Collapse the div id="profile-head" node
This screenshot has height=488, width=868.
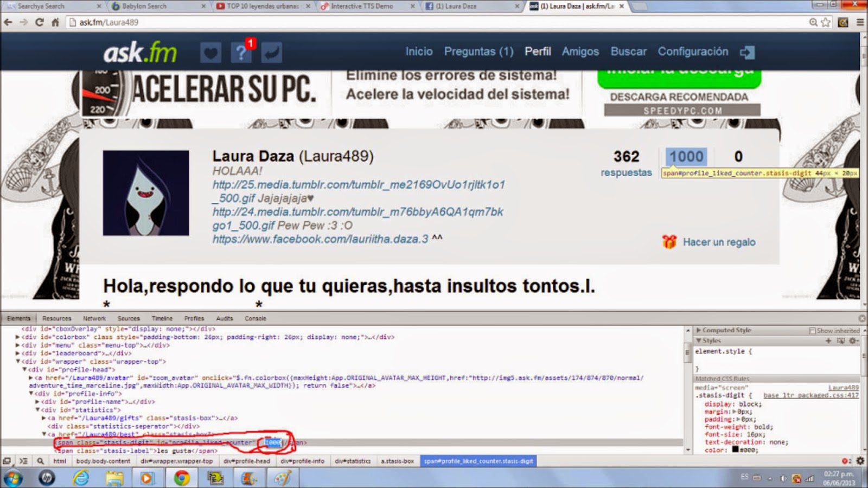(x=24, y=369)
